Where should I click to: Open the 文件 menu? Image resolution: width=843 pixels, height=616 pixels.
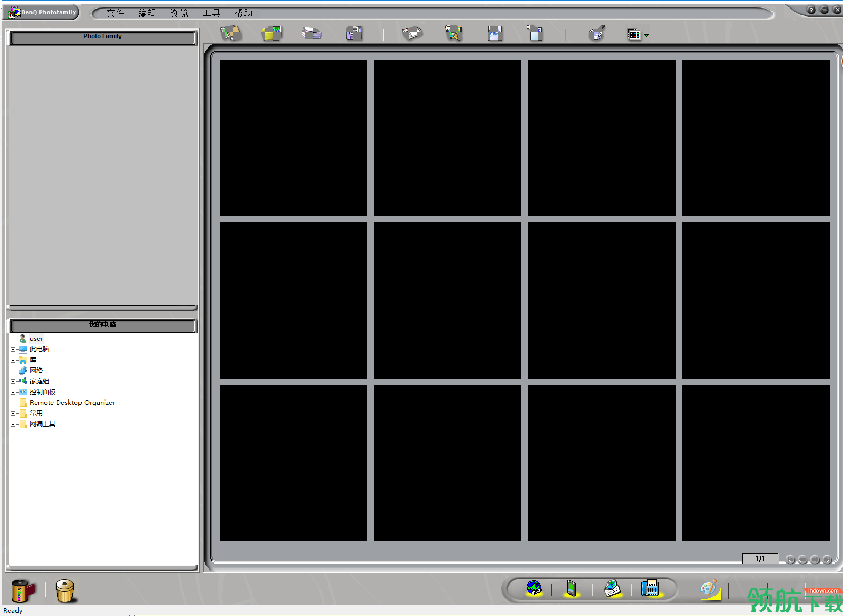point(115,13)
